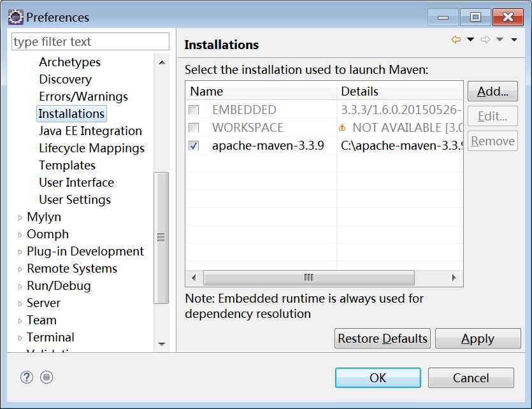Uncheck the apache-maven-3.3.9 checkbox
Screen dimensions: 532x409
point(194,146)
